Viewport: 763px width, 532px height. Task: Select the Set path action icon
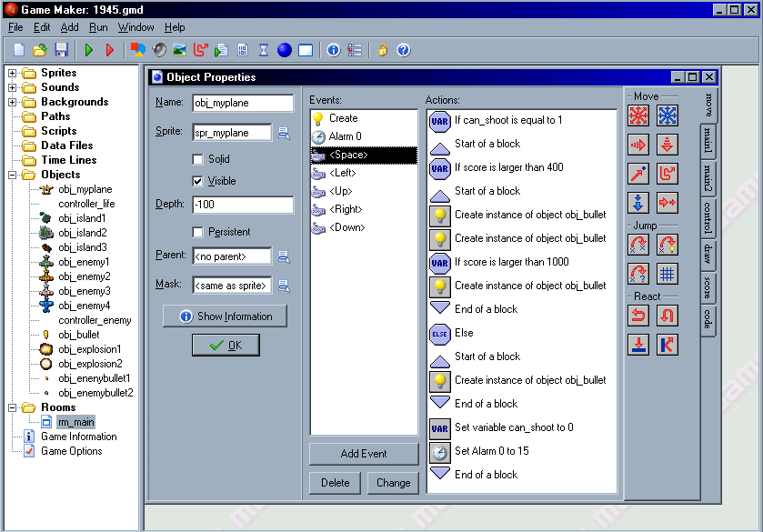click(x=668, y=174)
